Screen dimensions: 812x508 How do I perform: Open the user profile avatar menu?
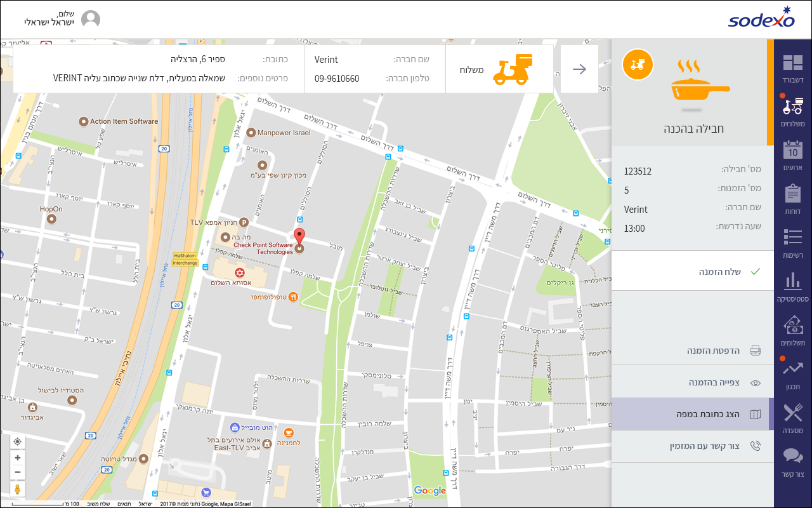coord(91,20)
